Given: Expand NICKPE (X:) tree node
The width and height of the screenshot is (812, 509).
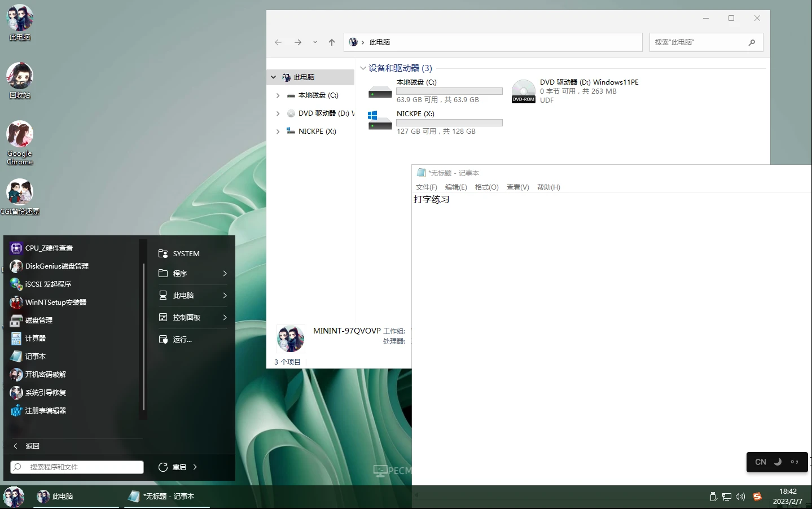Looking at the screenshot, I should click(278, 131).
